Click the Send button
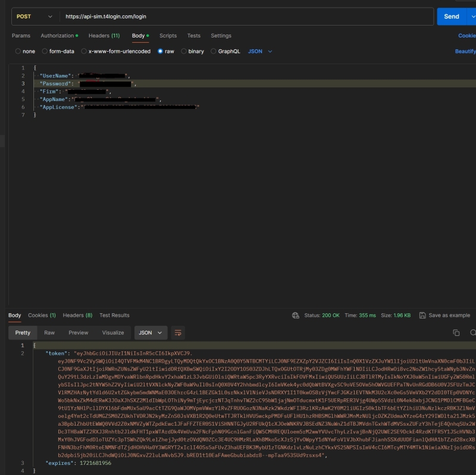This screenshot has width=476, height=475. (452, 17)
